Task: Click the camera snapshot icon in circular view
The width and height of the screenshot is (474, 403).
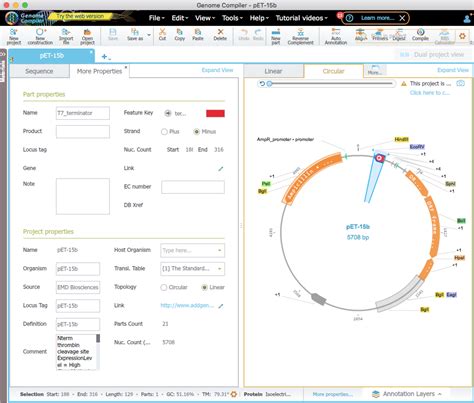Action: pyautogui.click(x=460, y=83)
